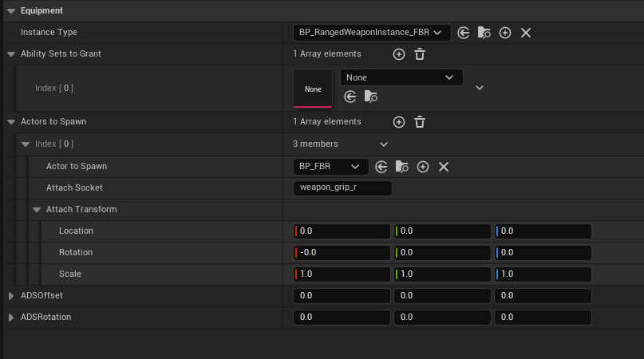Edit ADSRotation third value
The width and height of the screenshot is (644, 359).
pos(543,318)
